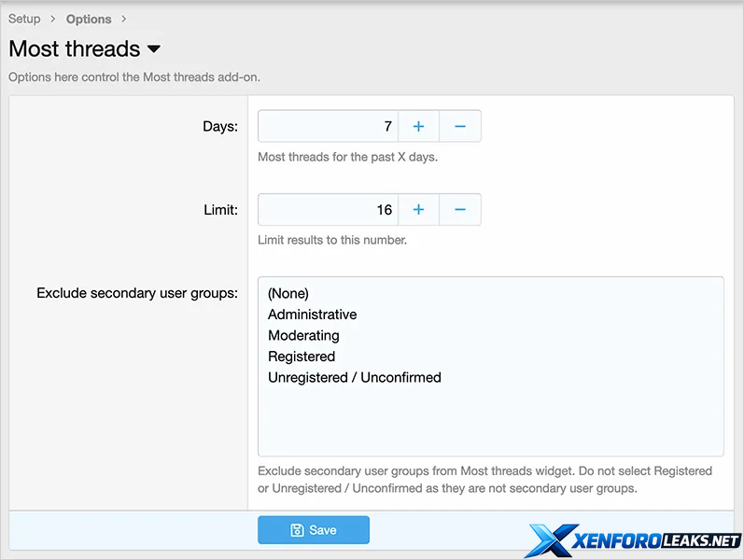Open Options in the breadcrumb
Viewport: 744px width, 560px height.
pyautogui.click(x=89, y=19)
